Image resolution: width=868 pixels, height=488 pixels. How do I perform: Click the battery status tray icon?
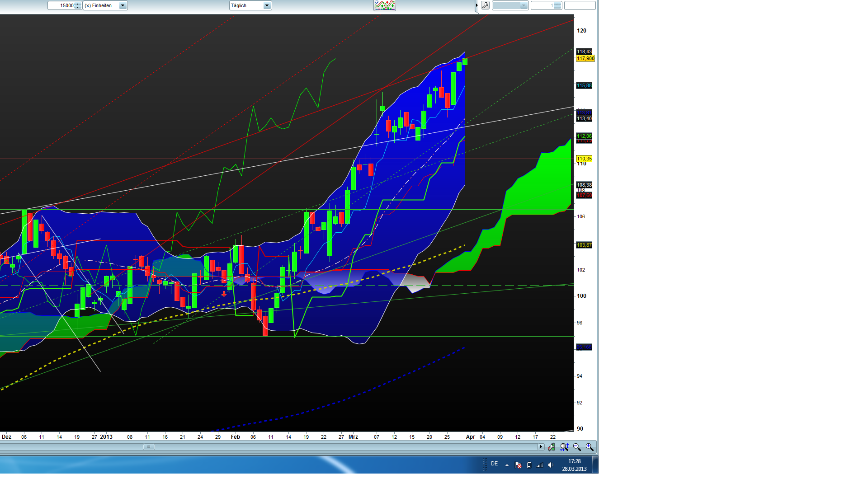point(529,465)
